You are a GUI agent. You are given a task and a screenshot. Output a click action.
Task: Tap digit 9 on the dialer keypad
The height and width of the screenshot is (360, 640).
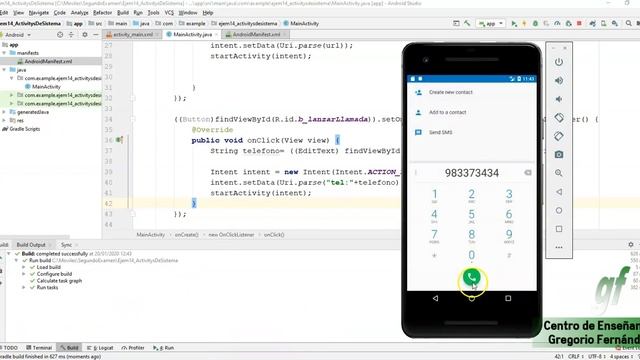(x=509, y=236)
